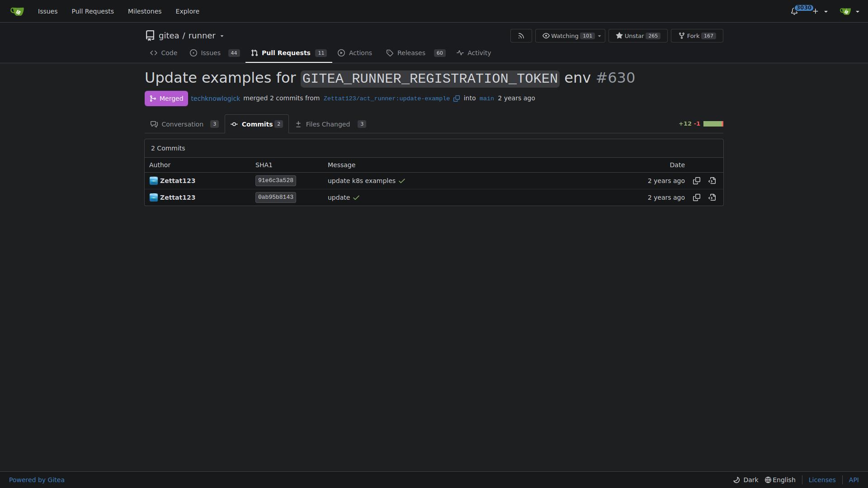Browse files at commit 0ab95b8143

[x=712, y=197]
